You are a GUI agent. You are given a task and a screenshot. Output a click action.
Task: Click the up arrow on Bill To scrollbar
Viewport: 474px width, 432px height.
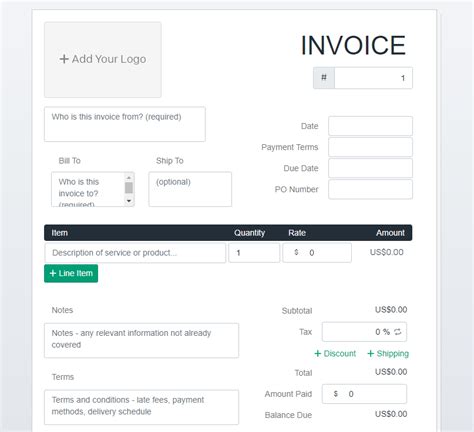129,178
